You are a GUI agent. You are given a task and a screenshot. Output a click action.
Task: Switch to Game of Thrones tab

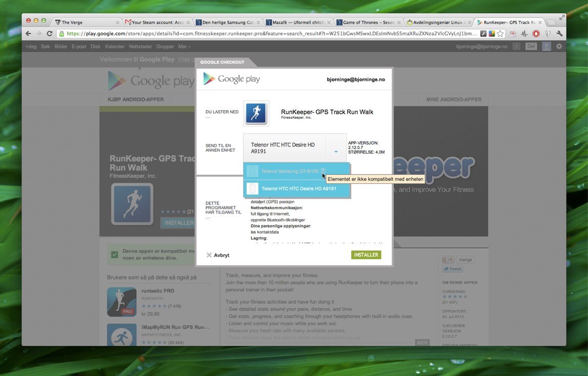tap(369, 23)
